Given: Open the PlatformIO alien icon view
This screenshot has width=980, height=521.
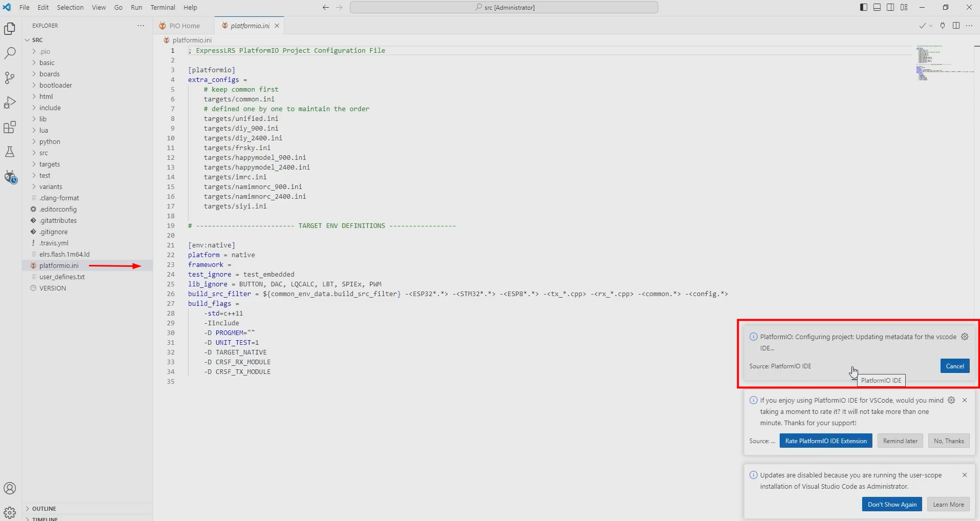Looking at the screenshot, I should coord(10,177).
